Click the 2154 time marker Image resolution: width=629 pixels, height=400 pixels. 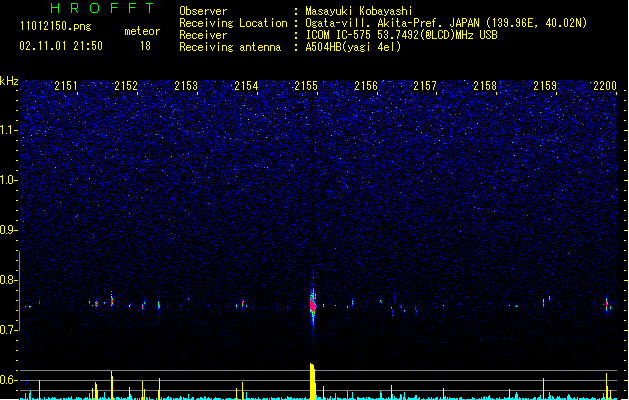(x=246, y=86)
